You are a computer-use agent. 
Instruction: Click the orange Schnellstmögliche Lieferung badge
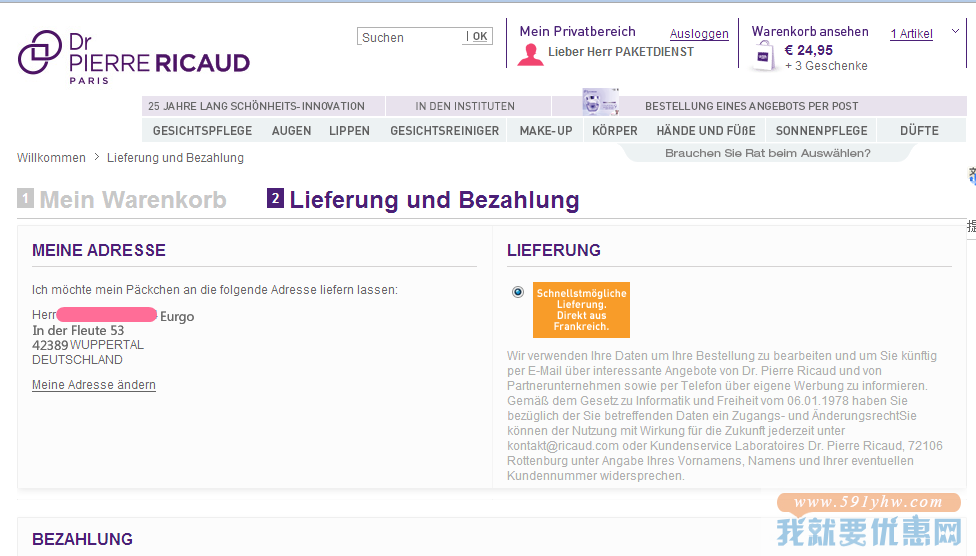581,309
